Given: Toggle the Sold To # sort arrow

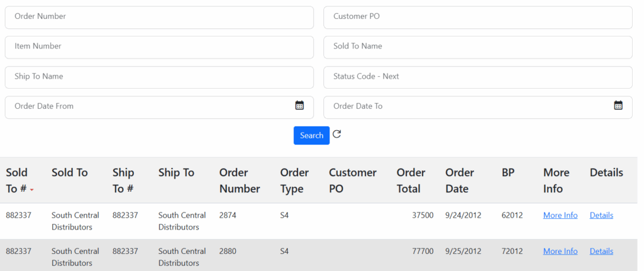Looking at the screenshot, I should [x=31, y=189].
